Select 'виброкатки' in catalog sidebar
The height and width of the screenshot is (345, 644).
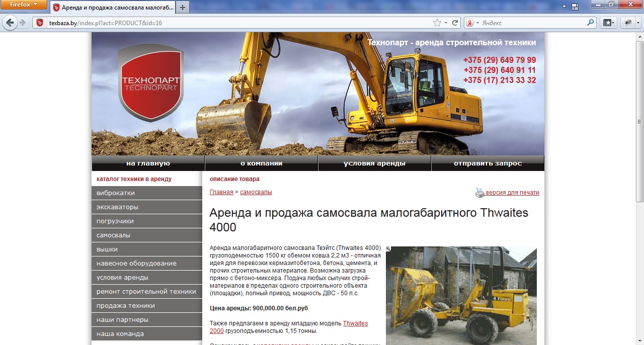147,193
